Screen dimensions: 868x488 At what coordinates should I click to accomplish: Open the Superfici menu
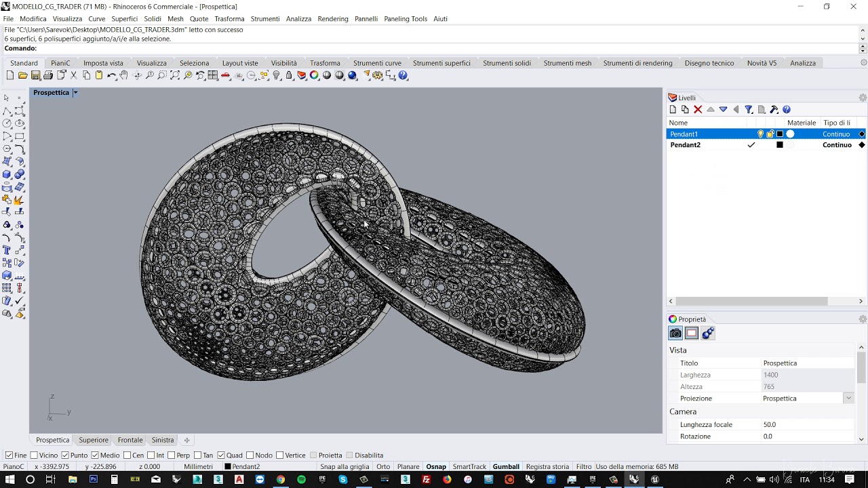coord(124,19)
